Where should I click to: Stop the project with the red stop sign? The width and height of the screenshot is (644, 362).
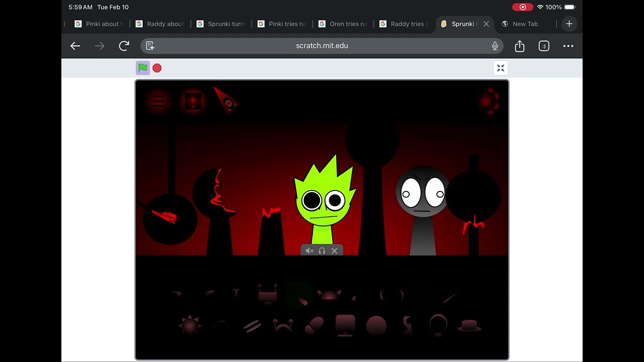157,68
